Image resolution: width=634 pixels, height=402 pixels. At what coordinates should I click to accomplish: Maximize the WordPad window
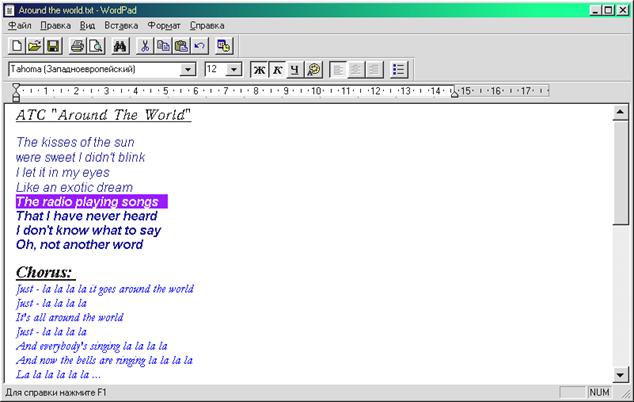[608, 10]
